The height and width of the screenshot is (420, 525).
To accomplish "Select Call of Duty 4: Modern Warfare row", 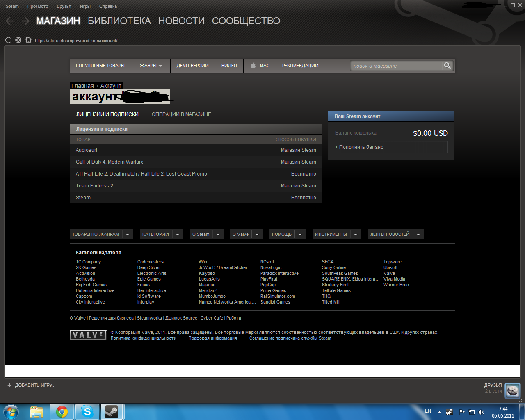I will pyautogui.click(x=196, y=162).
